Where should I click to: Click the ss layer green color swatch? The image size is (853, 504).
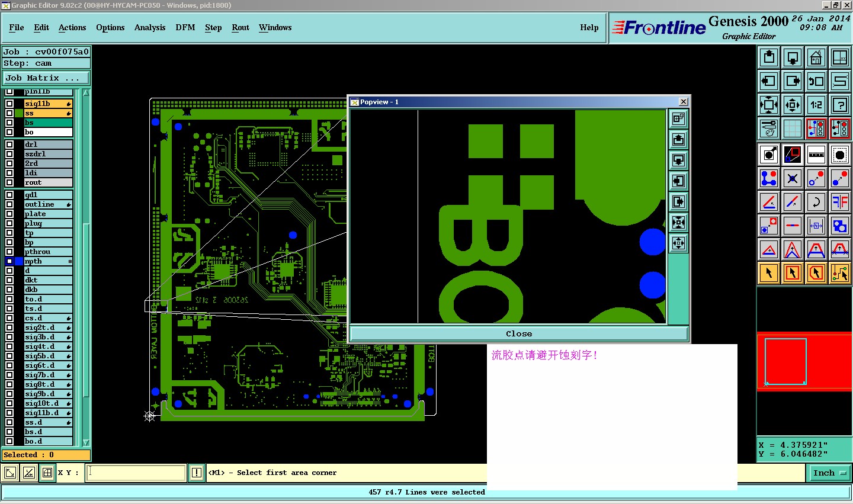(x=19, y=113)
